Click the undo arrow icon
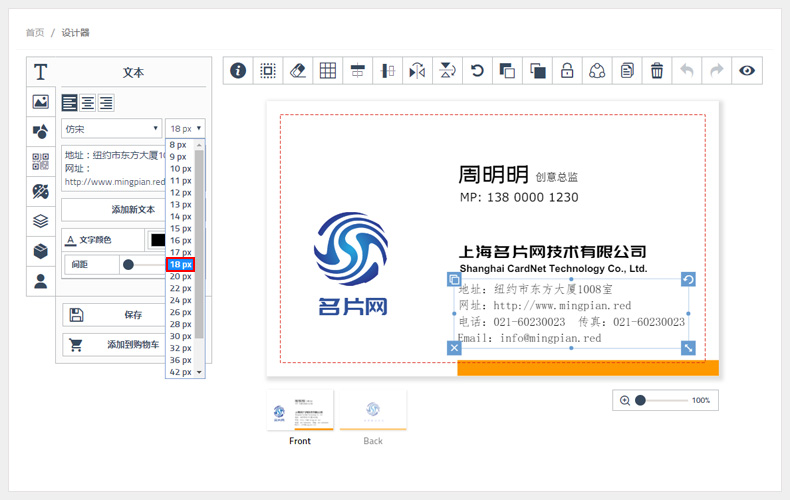Viewport: 790px width, 500px height. coord(687,71)
